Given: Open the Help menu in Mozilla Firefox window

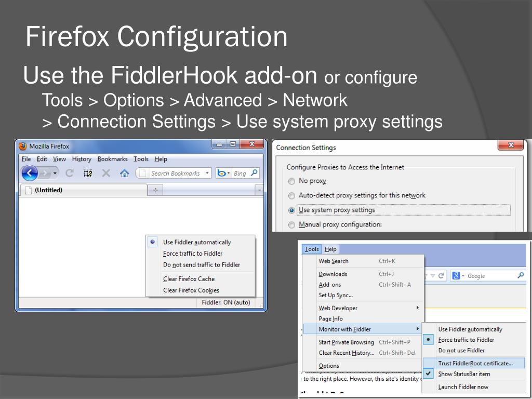Looking at the screenshot, I should (x=161, y=159).
